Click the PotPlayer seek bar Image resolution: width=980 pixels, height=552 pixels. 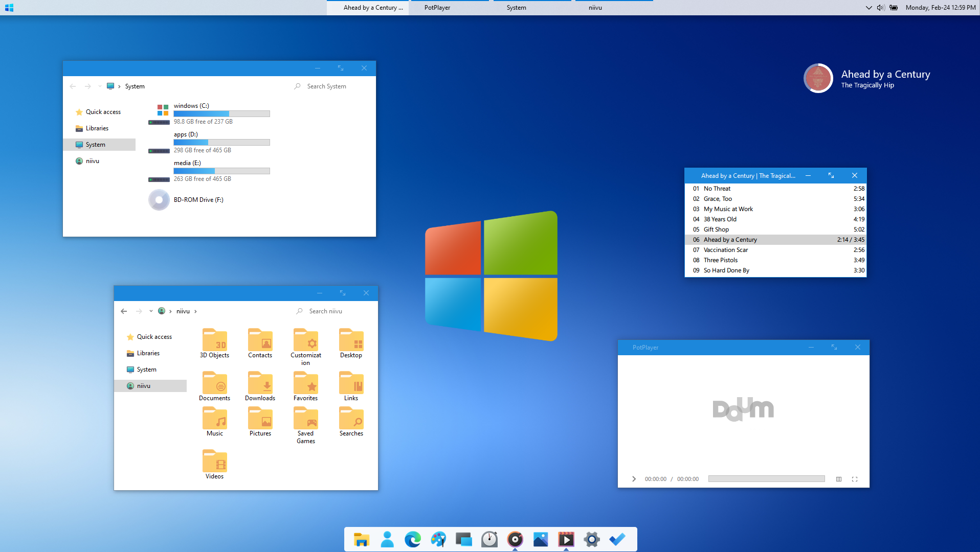(x=766, y=478)
